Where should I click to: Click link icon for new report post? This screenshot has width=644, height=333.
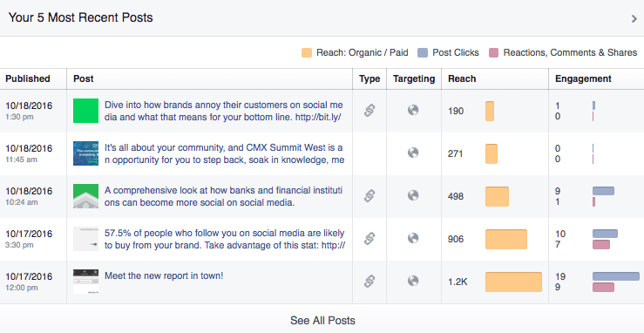coord(369,282)
